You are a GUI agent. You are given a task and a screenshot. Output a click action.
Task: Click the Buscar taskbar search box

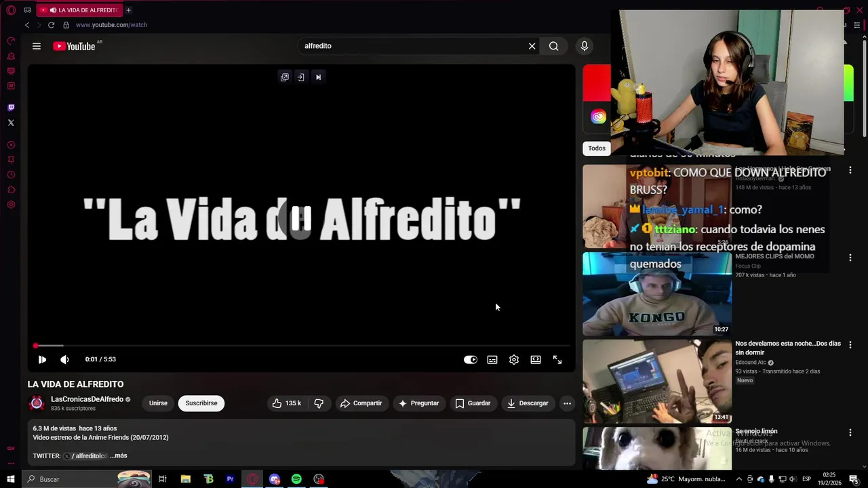[x=87, y=479]
